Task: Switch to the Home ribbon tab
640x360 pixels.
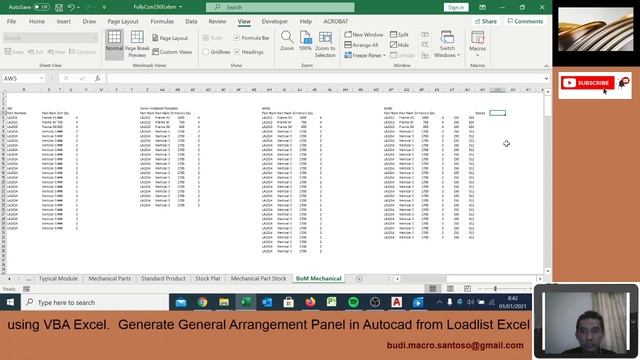Action: pos(37,21)
